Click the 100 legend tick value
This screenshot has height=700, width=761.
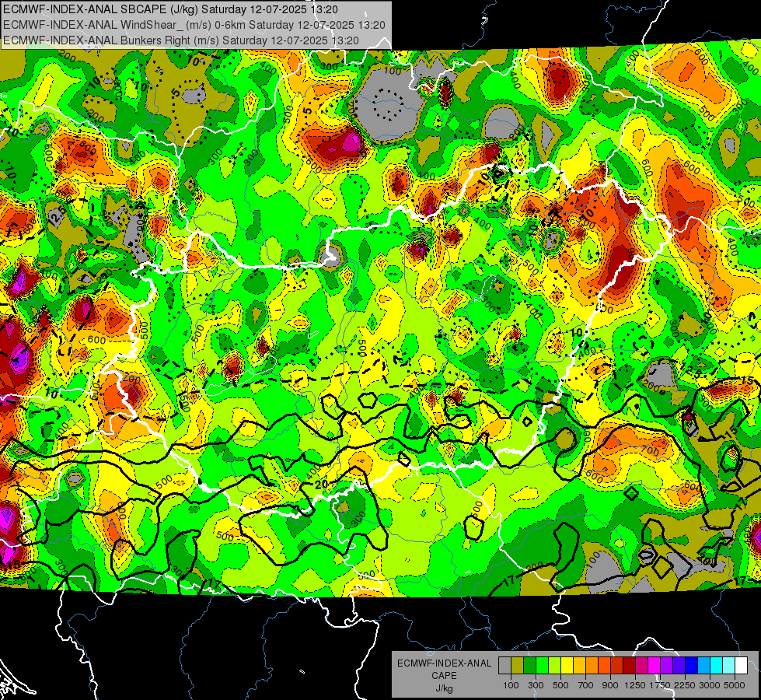[x=511, y=685]
